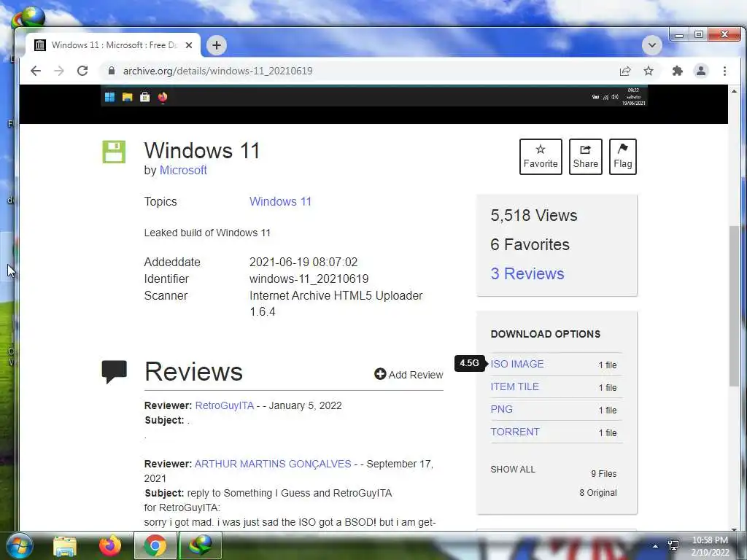Image resolution: width=747 pixels, height=560 pixels.
Task: Select the Windows 11 : Microsoft tab
Action: 113,45
